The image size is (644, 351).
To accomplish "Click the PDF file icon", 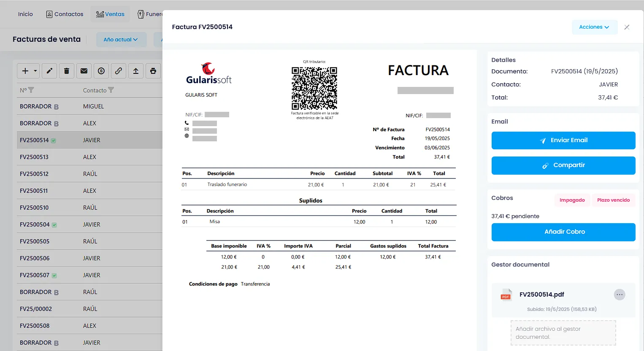I will 506,294.
